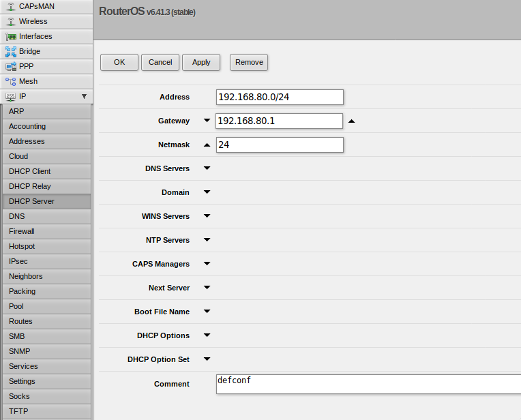The width and height of the screenshot is (521, 420).
Task: Open the Routes submenu
Action: [46, 321]
